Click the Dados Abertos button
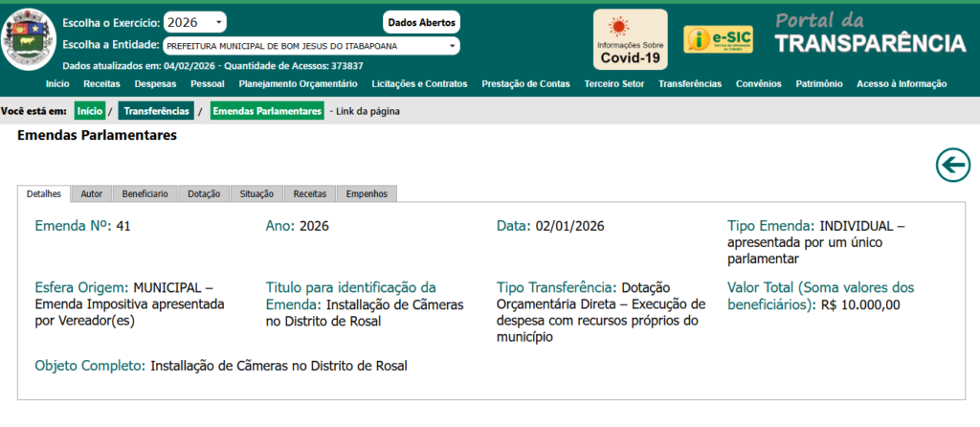The height and width of the screenshot is (427, 980). 422,22
